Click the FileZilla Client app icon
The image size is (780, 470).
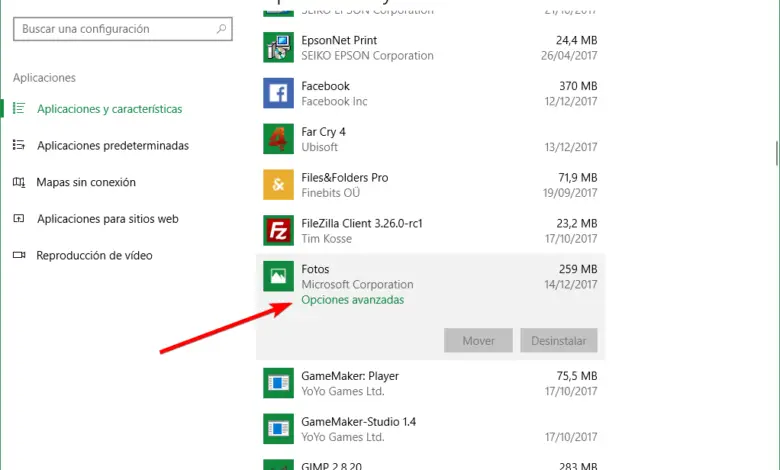[278, 230]
